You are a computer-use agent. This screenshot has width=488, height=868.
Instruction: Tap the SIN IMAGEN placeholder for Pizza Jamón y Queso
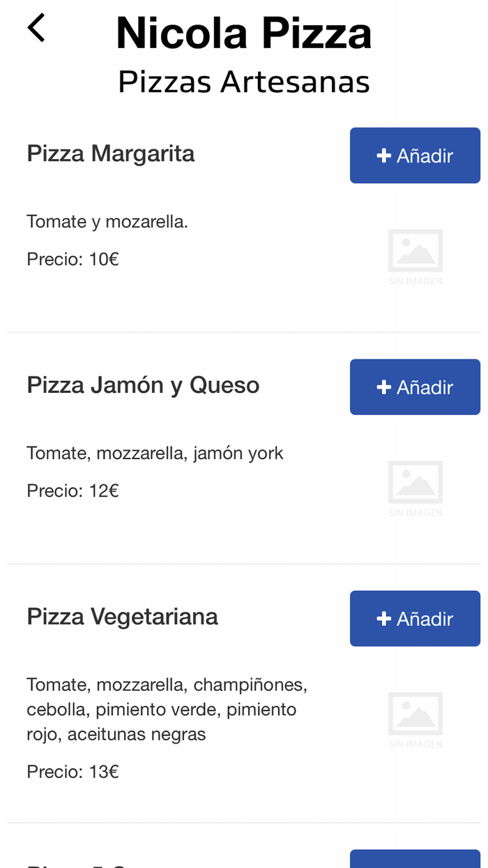click(x=415, y=488)
